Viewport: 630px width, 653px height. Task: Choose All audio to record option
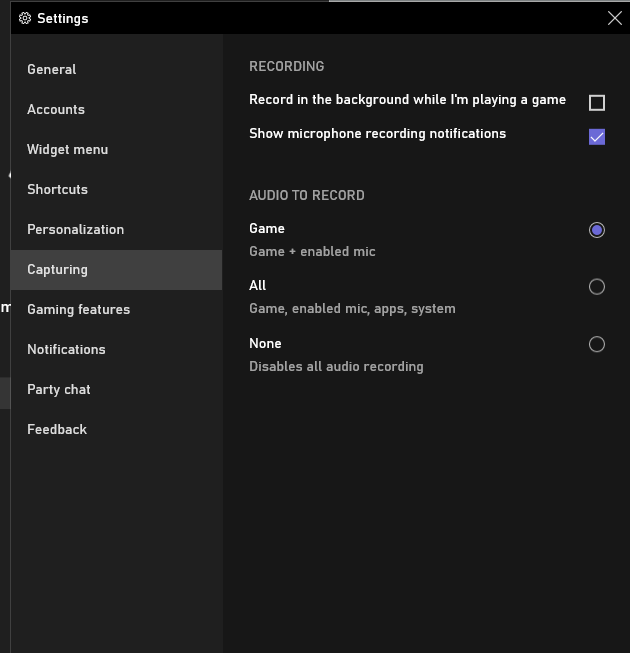click(597, 287)
